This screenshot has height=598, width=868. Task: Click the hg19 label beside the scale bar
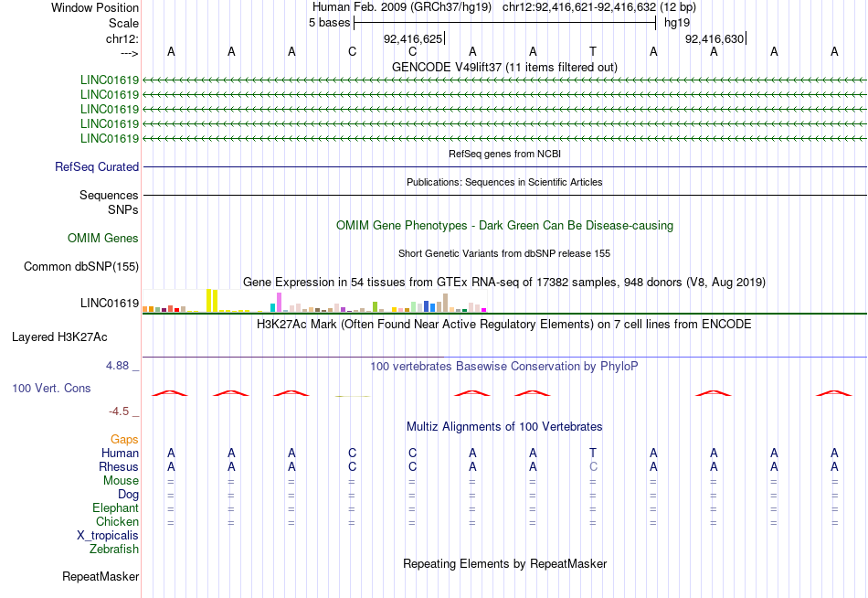tap(677, 23)
